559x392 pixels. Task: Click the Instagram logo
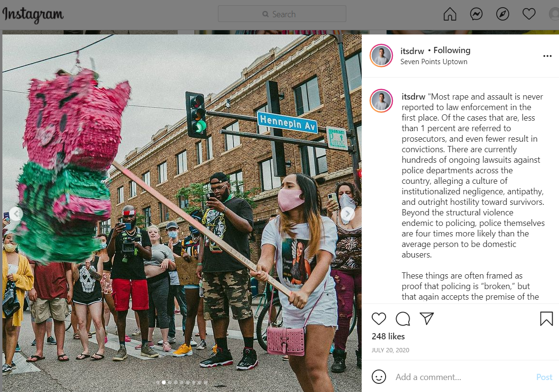click(x=33, y=15)
